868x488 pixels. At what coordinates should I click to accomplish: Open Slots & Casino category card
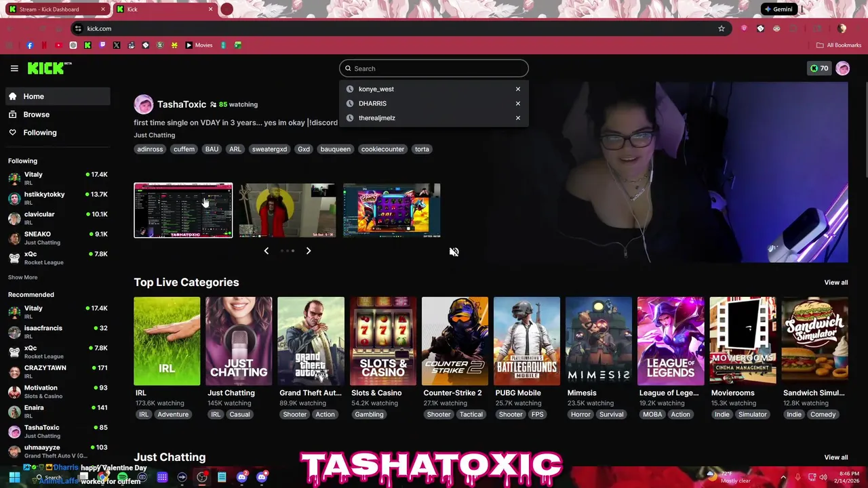[382, 341]
